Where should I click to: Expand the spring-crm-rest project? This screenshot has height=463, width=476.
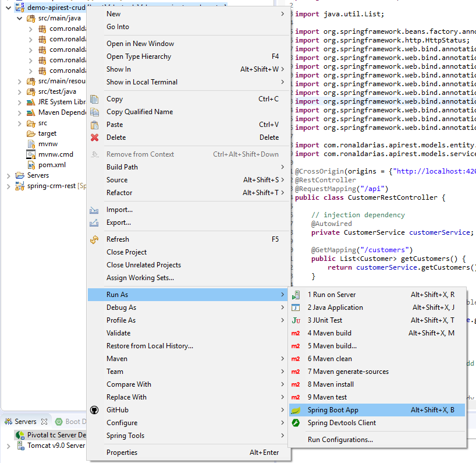click(x=9, y=186)
